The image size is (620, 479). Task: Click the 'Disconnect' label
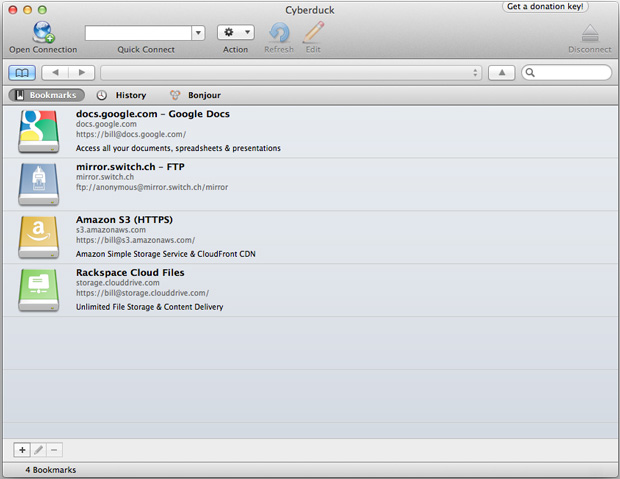coord(590,49)
